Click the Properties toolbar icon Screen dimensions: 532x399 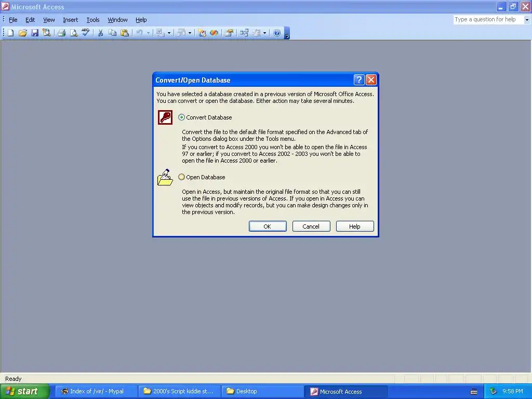[x=229, y=33]
